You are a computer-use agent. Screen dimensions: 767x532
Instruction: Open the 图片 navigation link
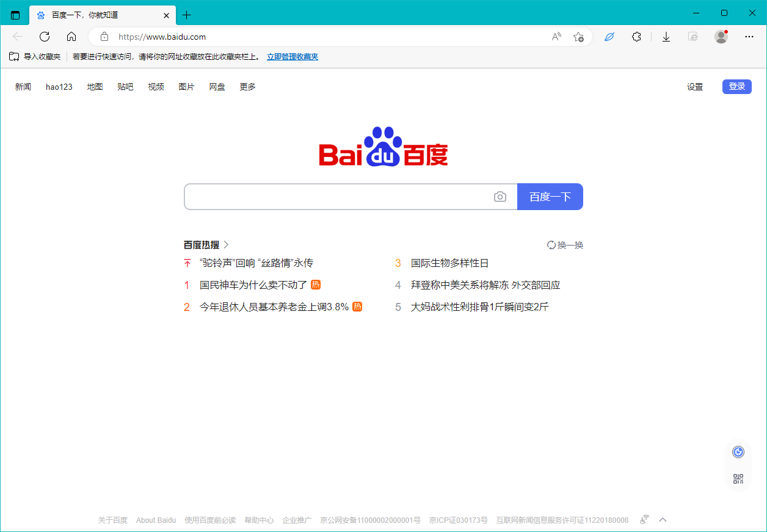point(186,87)
